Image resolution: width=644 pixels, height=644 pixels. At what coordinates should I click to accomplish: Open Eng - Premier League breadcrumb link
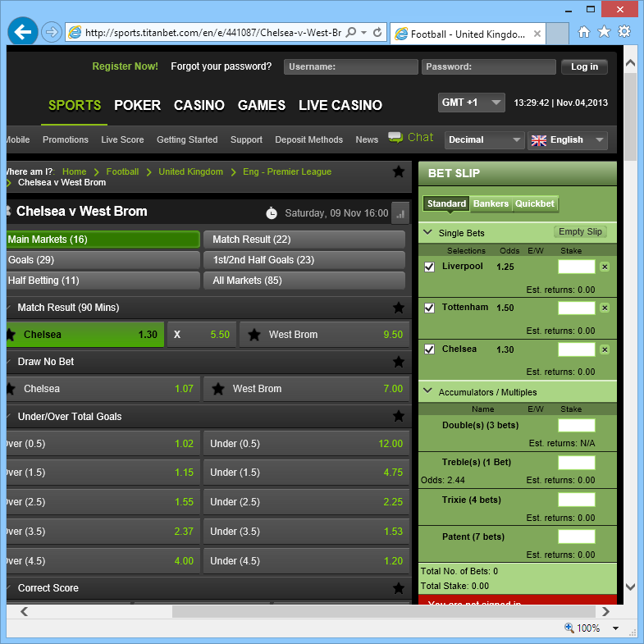tap(286, 171)
